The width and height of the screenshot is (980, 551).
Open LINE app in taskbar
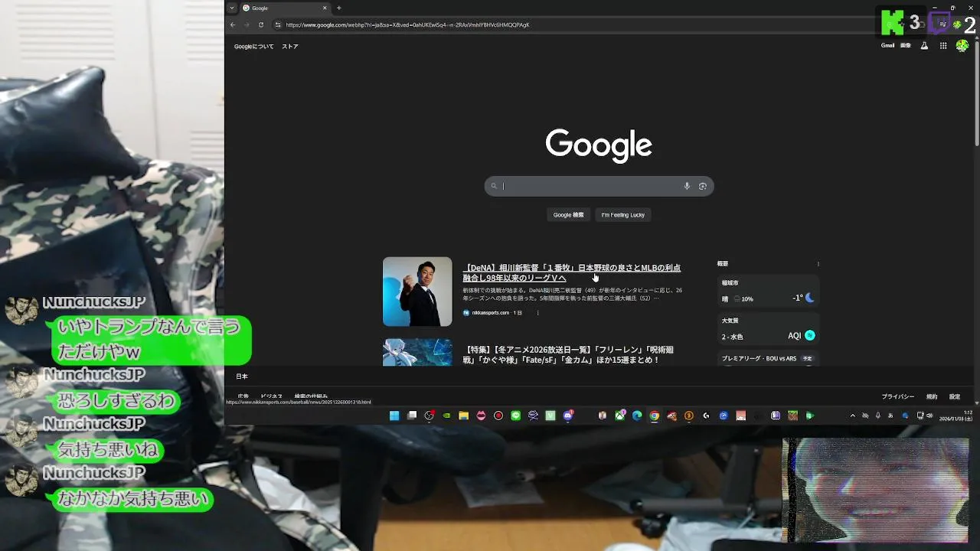(515, 416)
